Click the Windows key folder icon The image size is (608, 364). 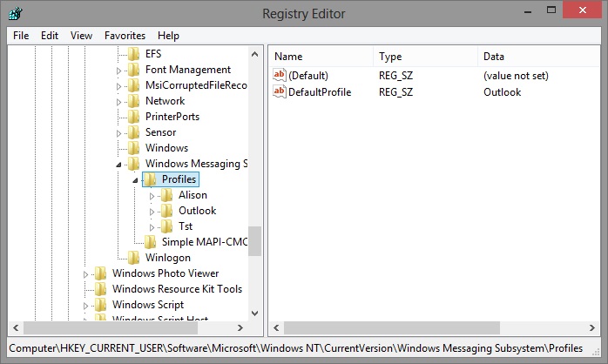134,148
